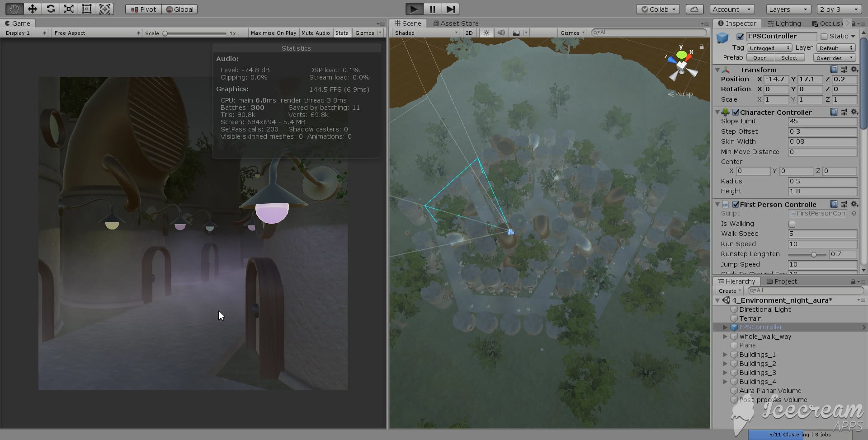Click Maximize On Play in Game view
The height and width of the screenshot is (440, 868).
click(x=273, y=33)
